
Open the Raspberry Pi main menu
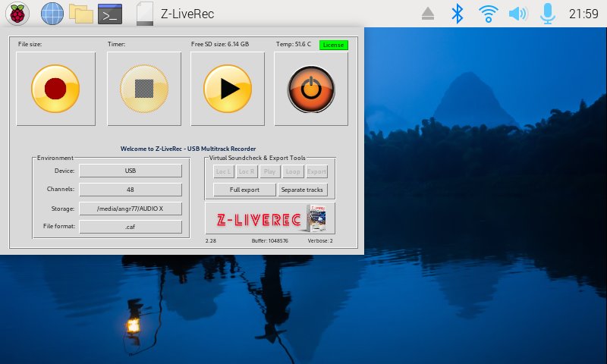click(17, 14)
